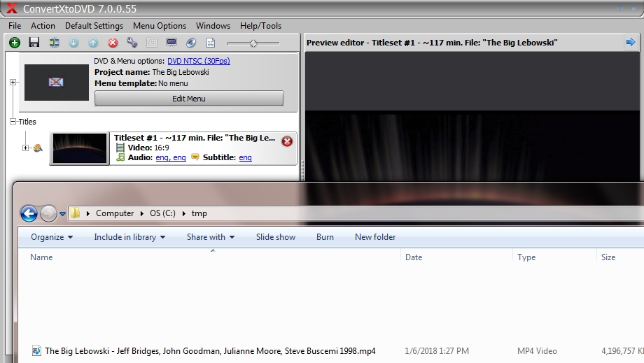Open the log document icon in toolbar
Screen dimensions: 644x363
(x=211, y=43)
